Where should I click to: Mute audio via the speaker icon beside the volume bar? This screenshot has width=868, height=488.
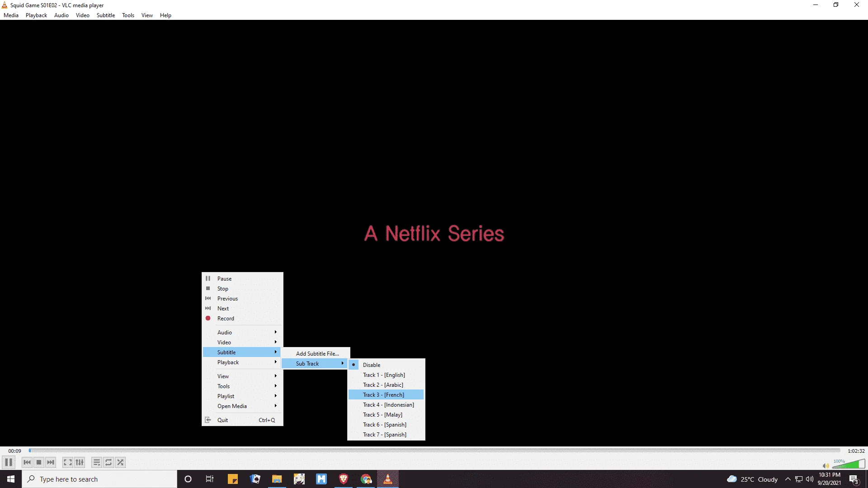tap(826, 465)
